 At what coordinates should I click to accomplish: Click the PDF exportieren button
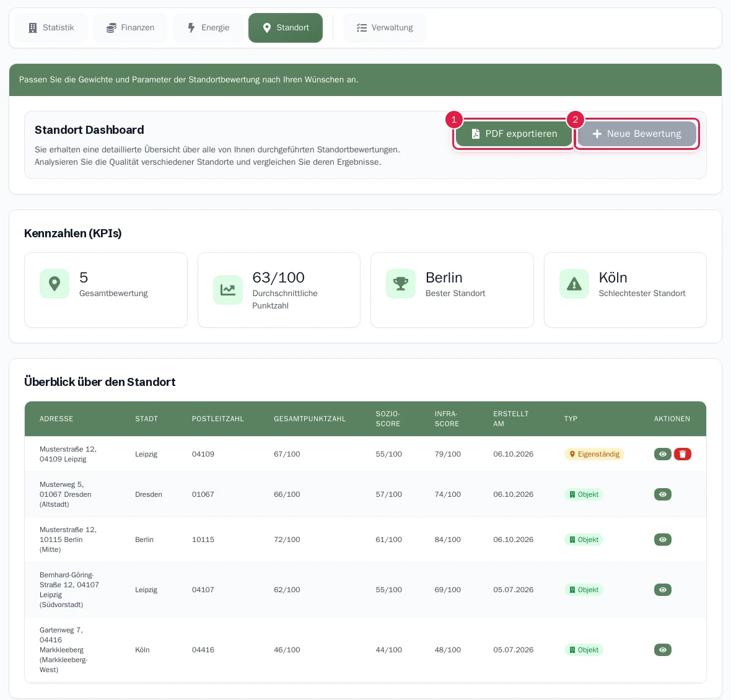514,134
